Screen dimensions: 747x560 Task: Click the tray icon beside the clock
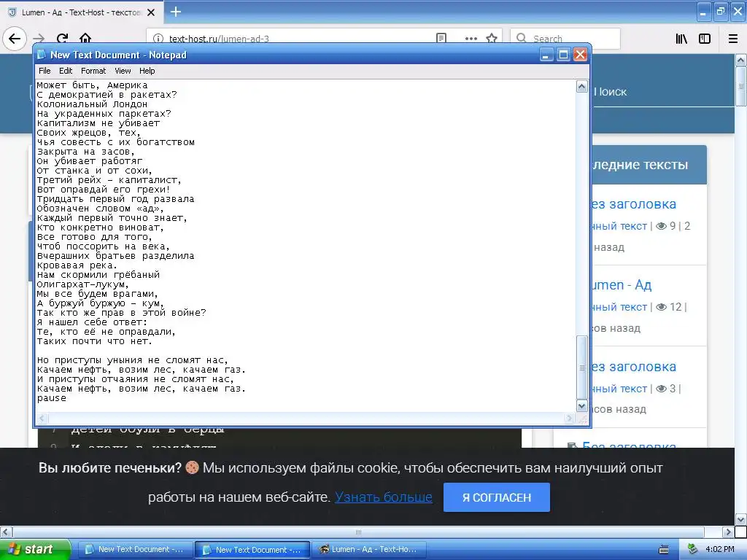coord(693,549)
